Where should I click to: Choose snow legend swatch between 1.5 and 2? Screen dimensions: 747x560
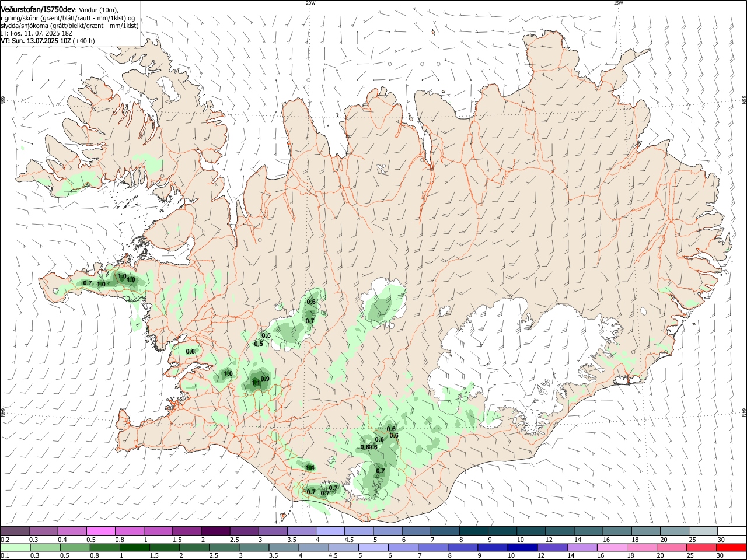[186, 531]
